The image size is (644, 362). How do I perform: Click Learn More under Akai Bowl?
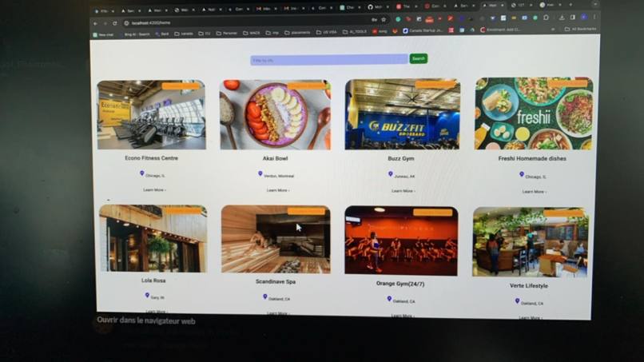(x=278, y=190)
